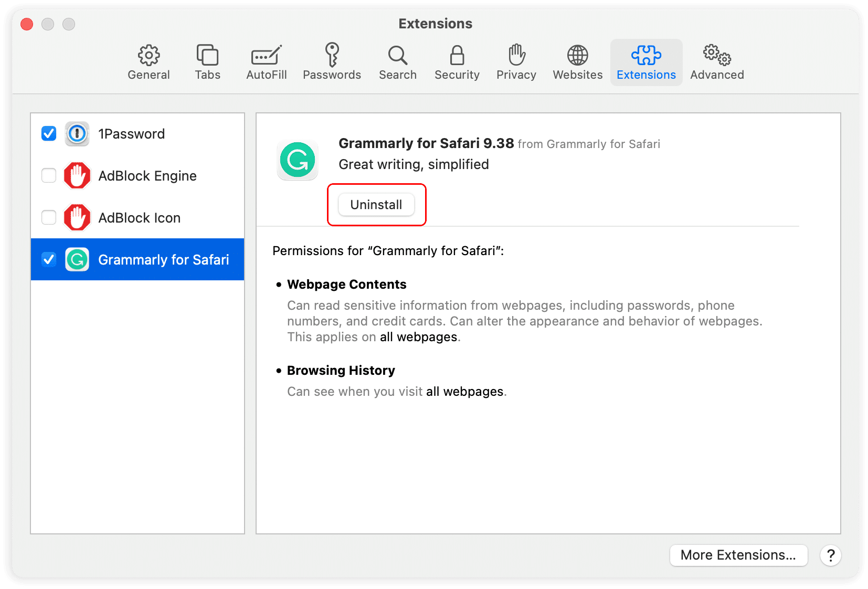
Task: Click 'Great writing, simplified' description
Action: coord(414,165)
